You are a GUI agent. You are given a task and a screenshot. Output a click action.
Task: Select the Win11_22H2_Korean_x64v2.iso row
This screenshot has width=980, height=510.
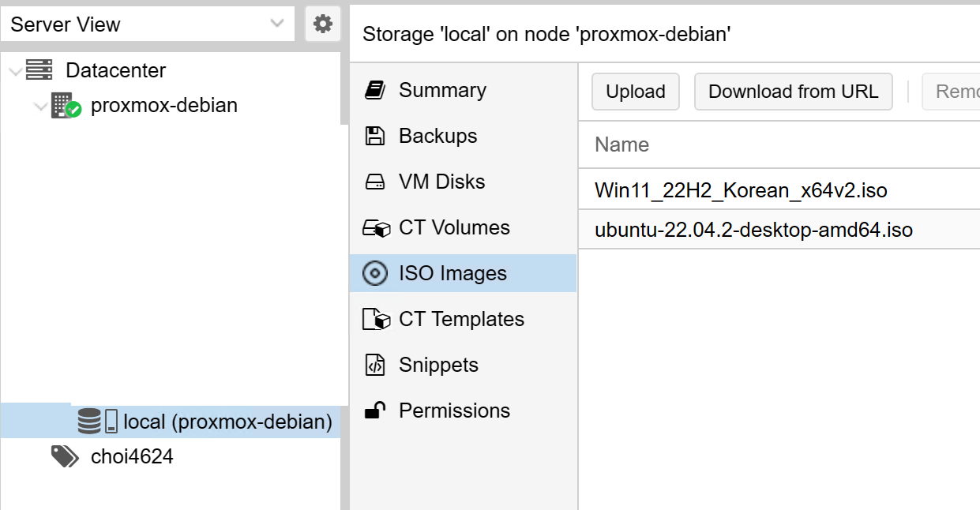point(741,190)
